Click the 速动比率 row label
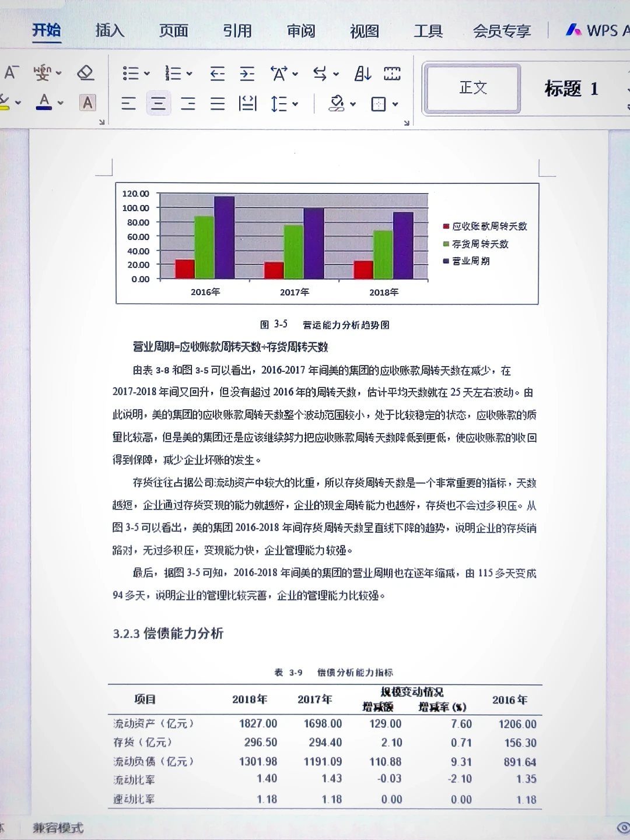 [x=134, y=799]
